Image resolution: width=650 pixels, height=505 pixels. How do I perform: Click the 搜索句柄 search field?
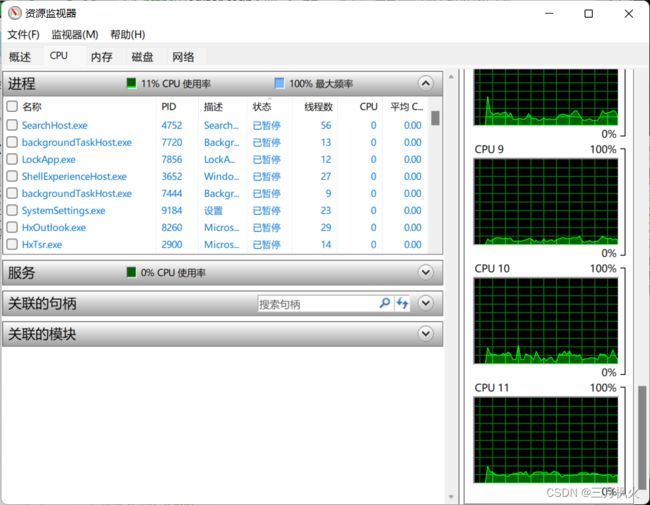point(318,304)
